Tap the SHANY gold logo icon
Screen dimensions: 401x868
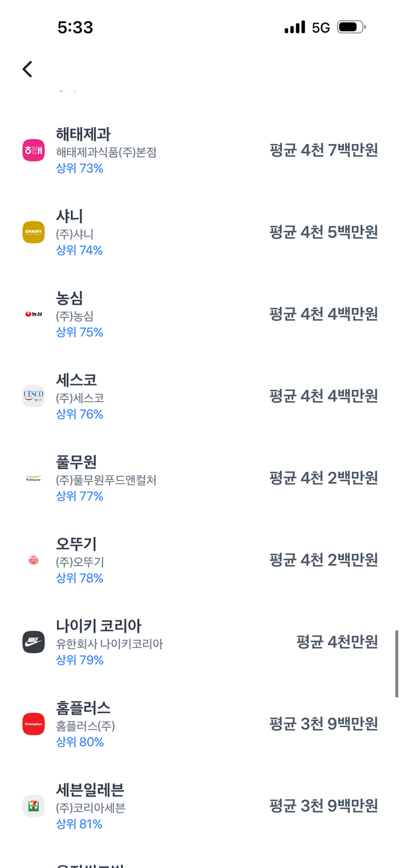click(x=33, y=232)
